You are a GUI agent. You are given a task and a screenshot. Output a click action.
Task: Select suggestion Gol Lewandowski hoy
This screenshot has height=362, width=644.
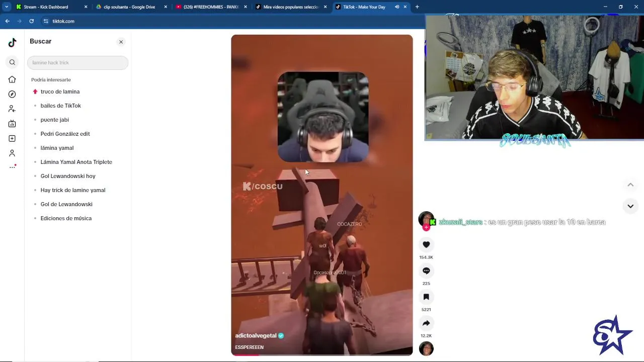click(x=68, y=176)
